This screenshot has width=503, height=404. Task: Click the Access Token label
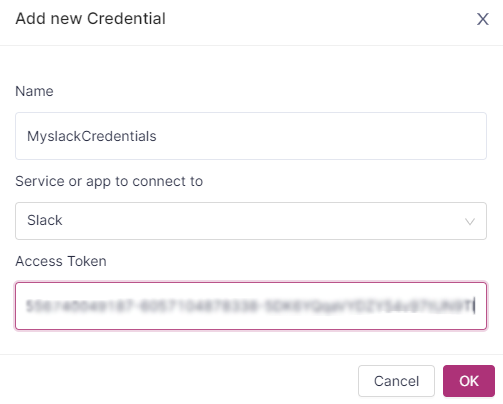(61, 261)
